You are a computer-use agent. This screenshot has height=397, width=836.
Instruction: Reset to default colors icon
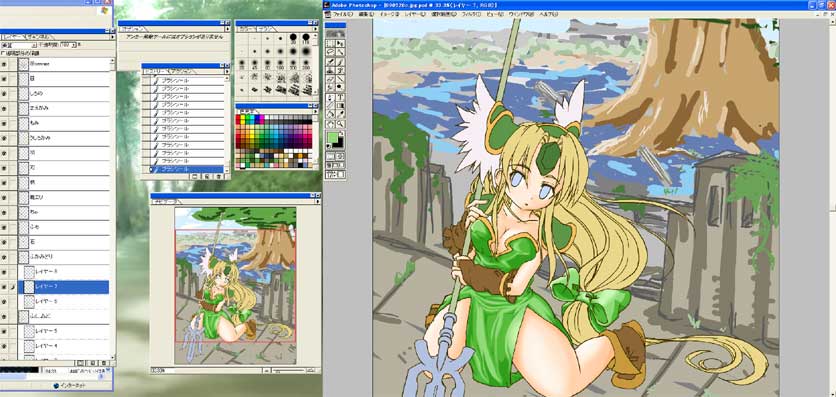328,146
